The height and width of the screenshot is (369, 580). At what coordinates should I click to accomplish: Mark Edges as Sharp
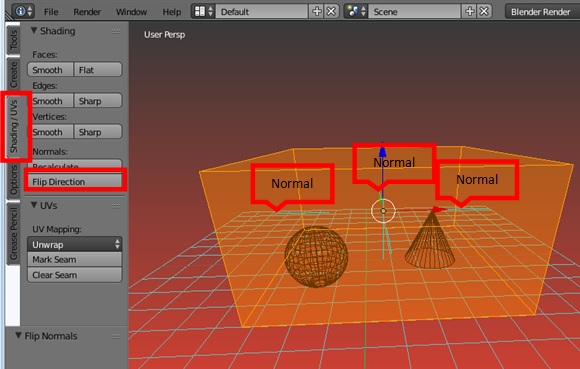pos(98,101)
